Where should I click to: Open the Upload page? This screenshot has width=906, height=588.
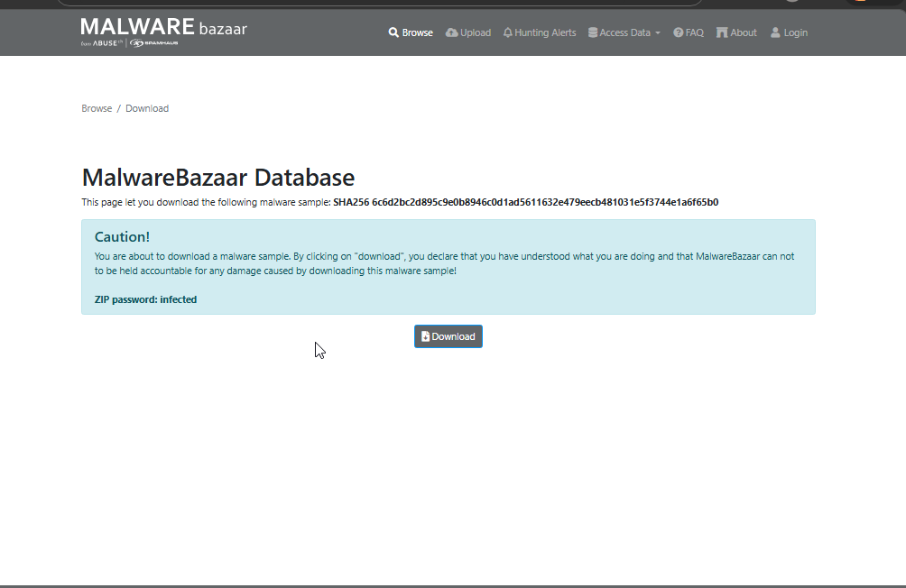tap(468, 33)
